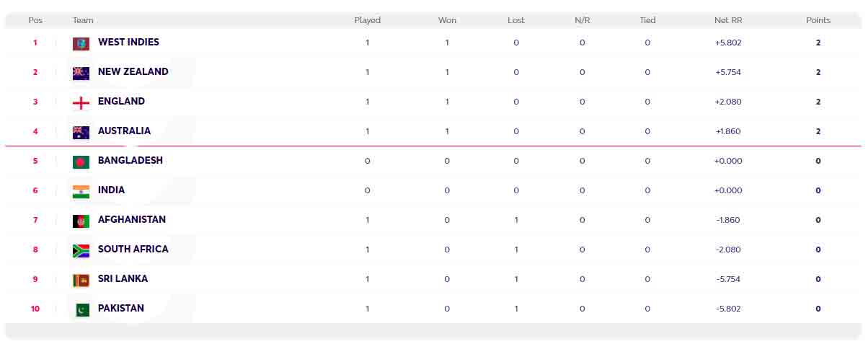Viewport: 868px width, 344px height.
Task: Click the West Indies flag icon
Action: click(81, 44)
